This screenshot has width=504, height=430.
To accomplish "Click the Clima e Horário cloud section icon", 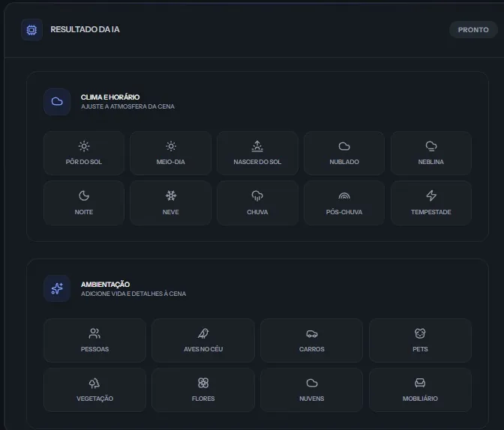I will coord(57,102).
